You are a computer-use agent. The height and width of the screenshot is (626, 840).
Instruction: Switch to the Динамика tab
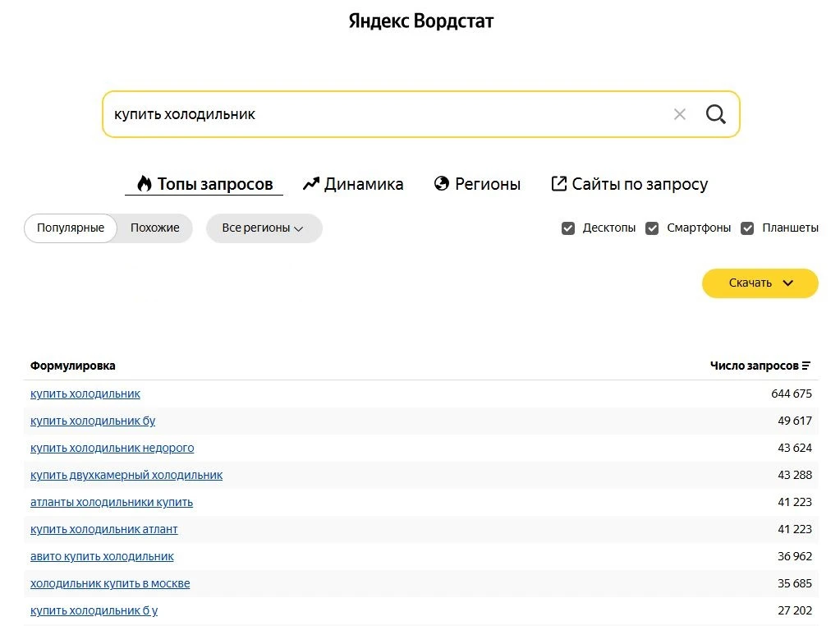tap(353, 184)
